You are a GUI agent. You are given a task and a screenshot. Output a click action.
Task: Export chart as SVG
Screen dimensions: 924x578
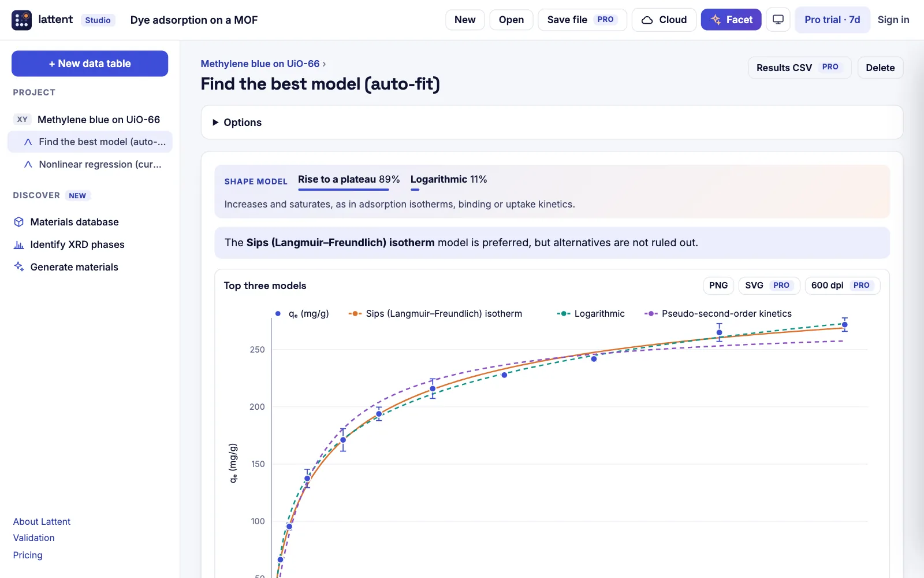point(769,286)
